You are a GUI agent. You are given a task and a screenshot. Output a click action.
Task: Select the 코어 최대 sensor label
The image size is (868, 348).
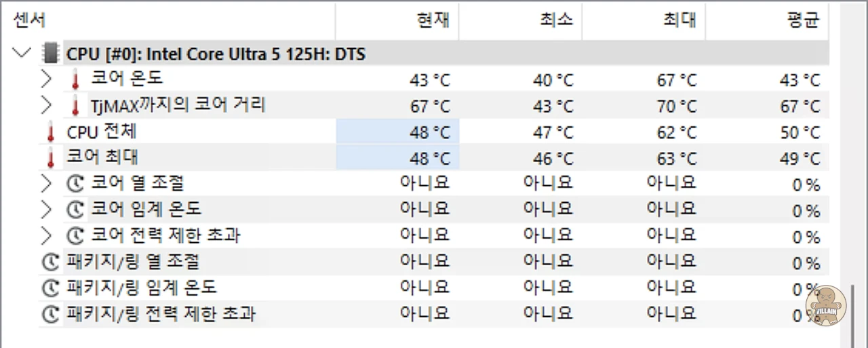coord(102,157)
